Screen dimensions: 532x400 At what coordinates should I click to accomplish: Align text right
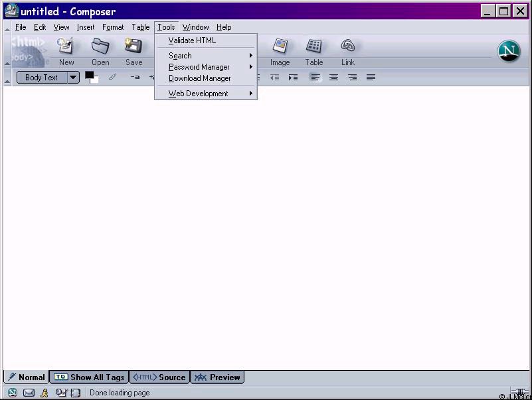click(352, 78)
